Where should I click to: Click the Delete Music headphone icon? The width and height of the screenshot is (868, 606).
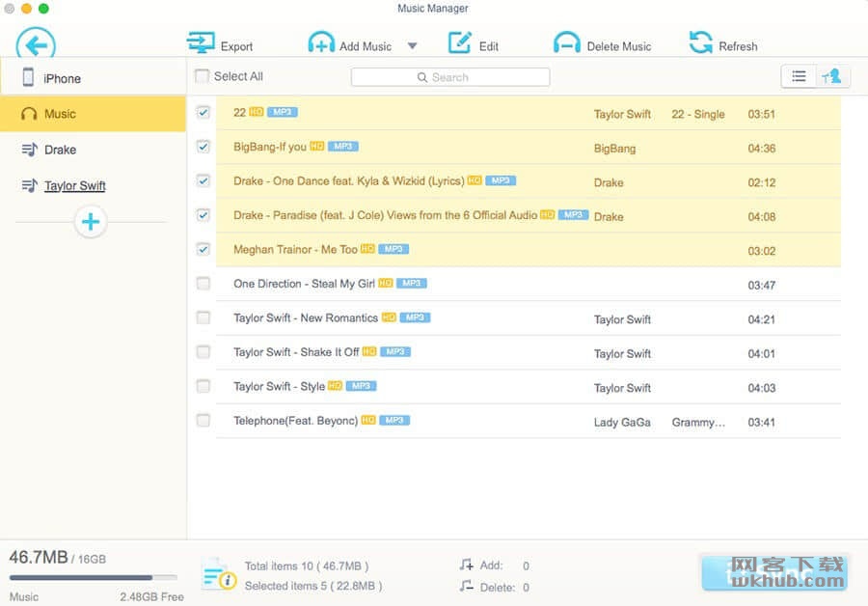567,42
